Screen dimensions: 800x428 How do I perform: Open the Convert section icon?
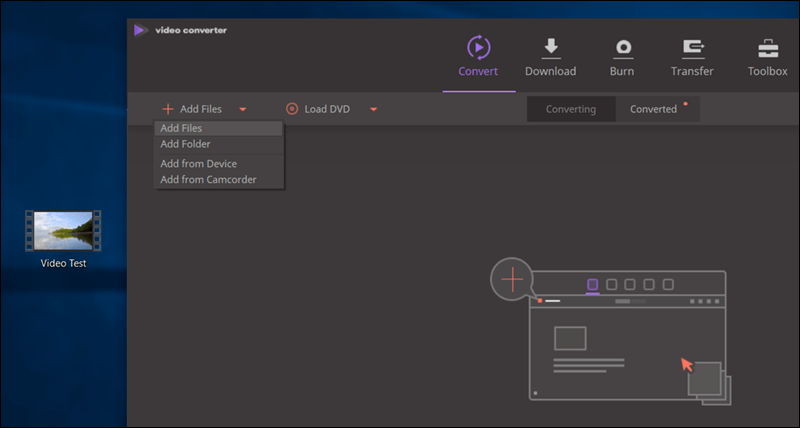[479, 47]
